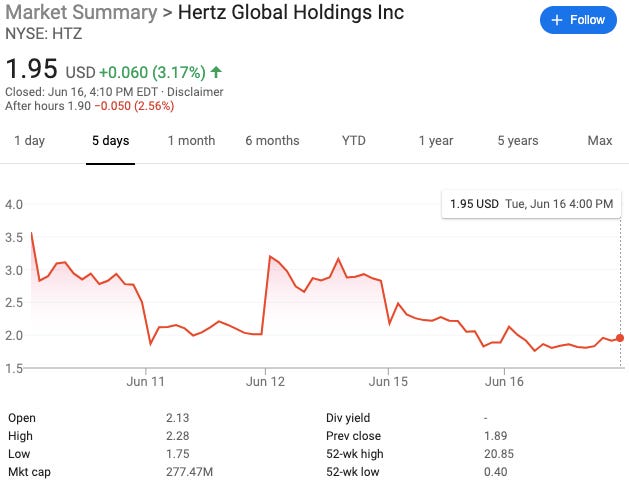629x481 pixels.
Task: Click the green up arrow icon
Action: pyautogui.click(x=217, y=72)
